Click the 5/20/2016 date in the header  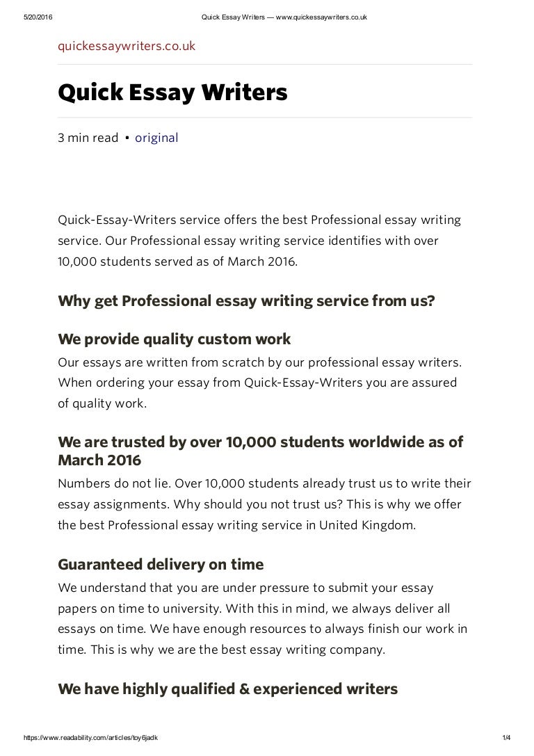29,6
